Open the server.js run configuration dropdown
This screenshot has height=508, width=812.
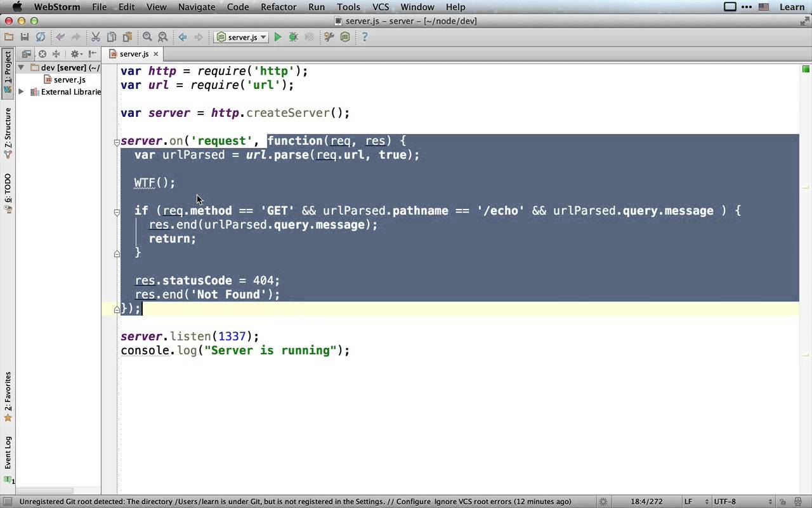[242, 37]
